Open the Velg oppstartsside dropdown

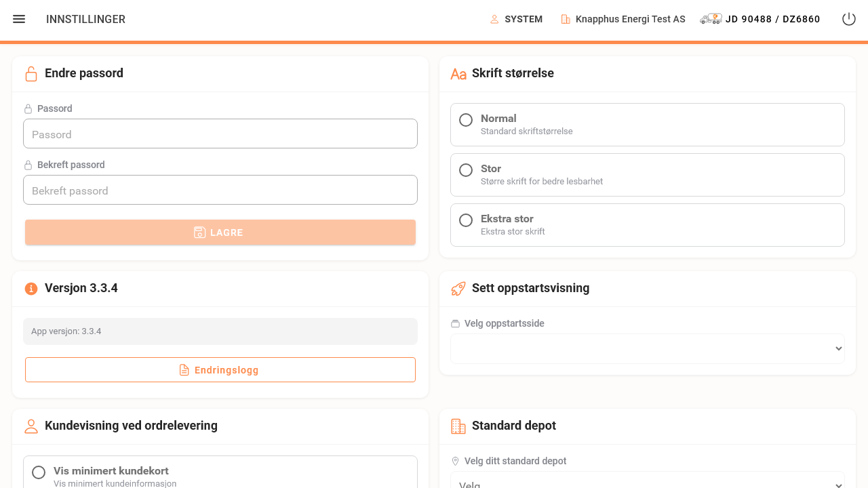(648, 348)
